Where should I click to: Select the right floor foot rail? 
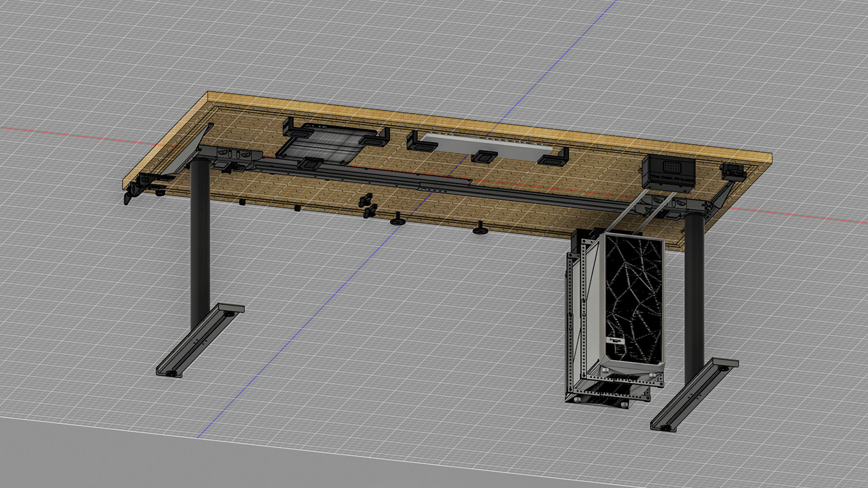[694, 394]
